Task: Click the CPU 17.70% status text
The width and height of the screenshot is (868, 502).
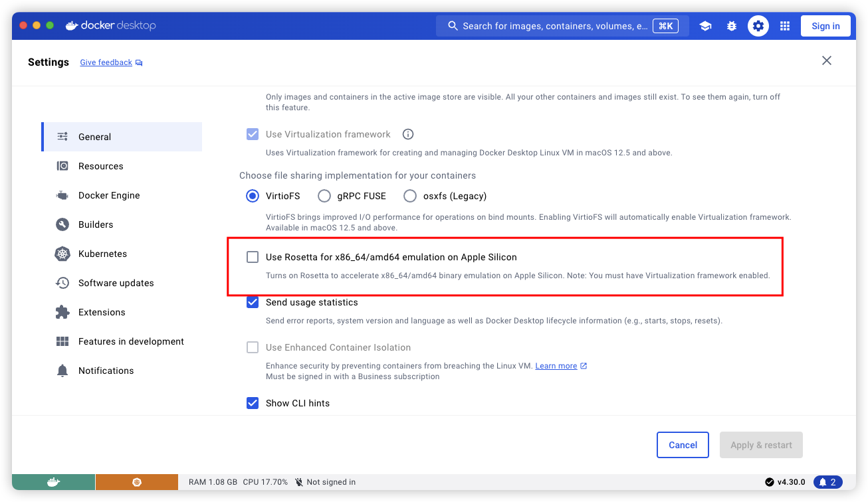Action: (265, 482)
